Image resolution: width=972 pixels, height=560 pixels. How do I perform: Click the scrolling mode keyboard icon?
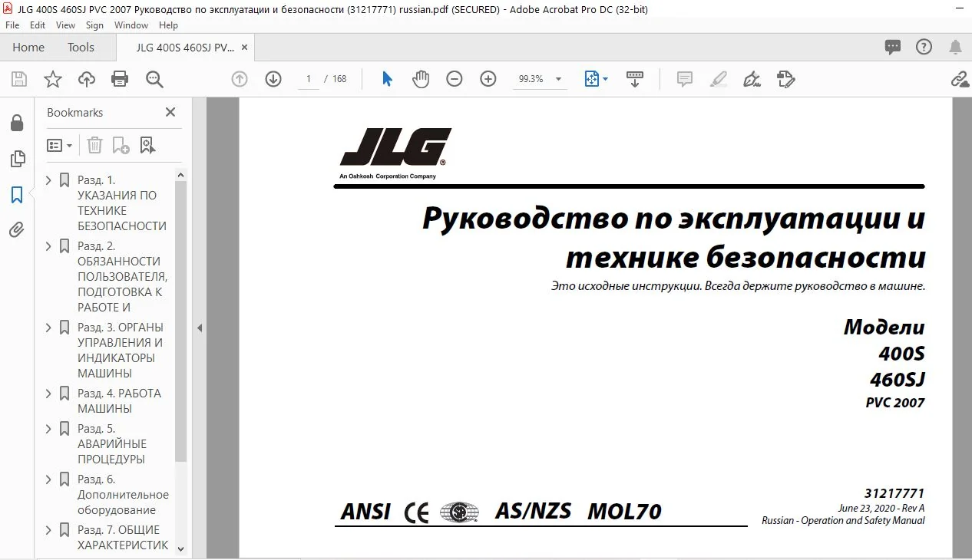[x=635, y=79]
